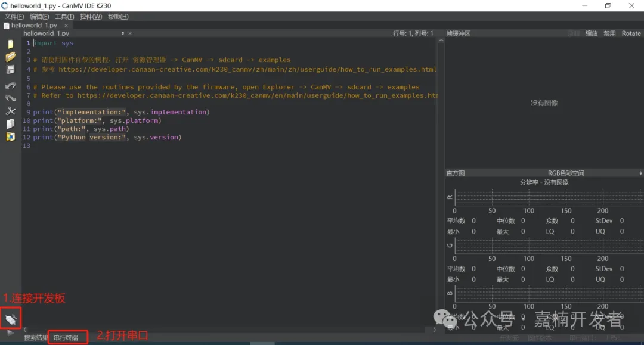This screenshot has width=644, height=345.
Task: Cut selection with the scissors icon
Action: click(x=10, y=111)
